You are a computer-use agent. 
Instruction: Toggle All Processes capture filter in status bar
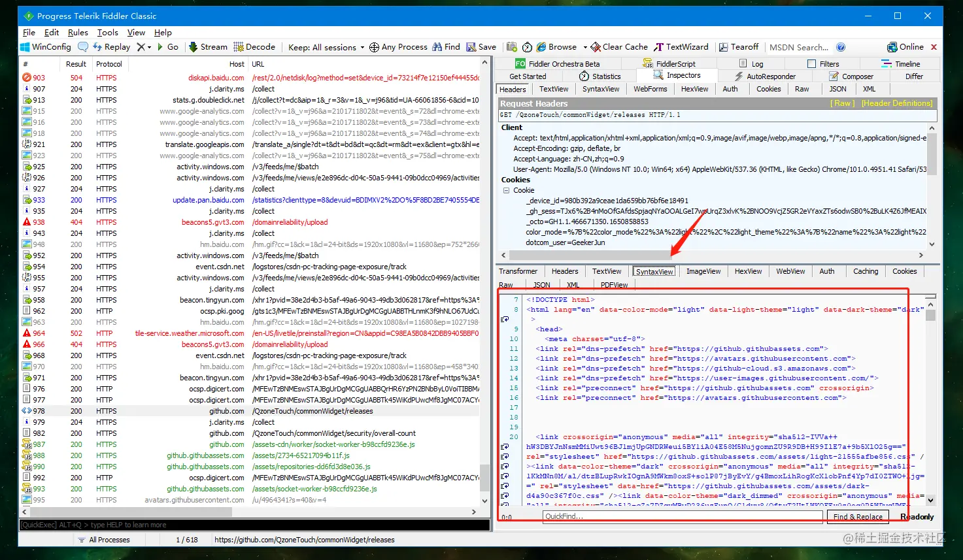click(103, 540)
